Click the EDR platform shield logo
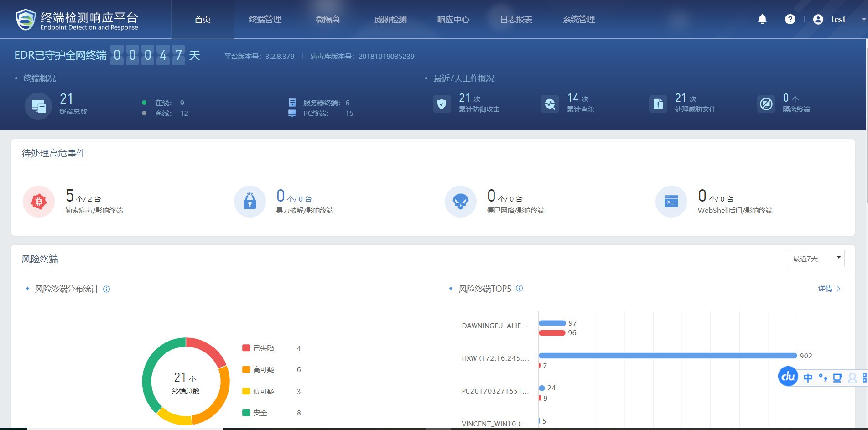 pyautogui.click(x=26, y=20)
